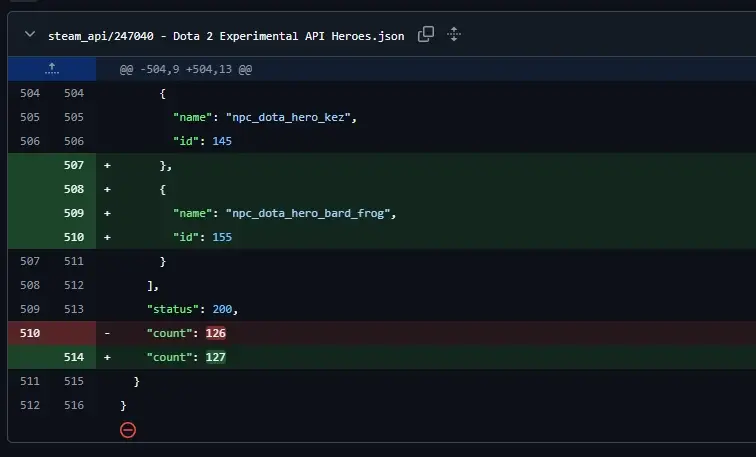Click the "id": 145 line
Image resolution: width=756 pixels, height=457 pixels.
[x=202, y=141]
